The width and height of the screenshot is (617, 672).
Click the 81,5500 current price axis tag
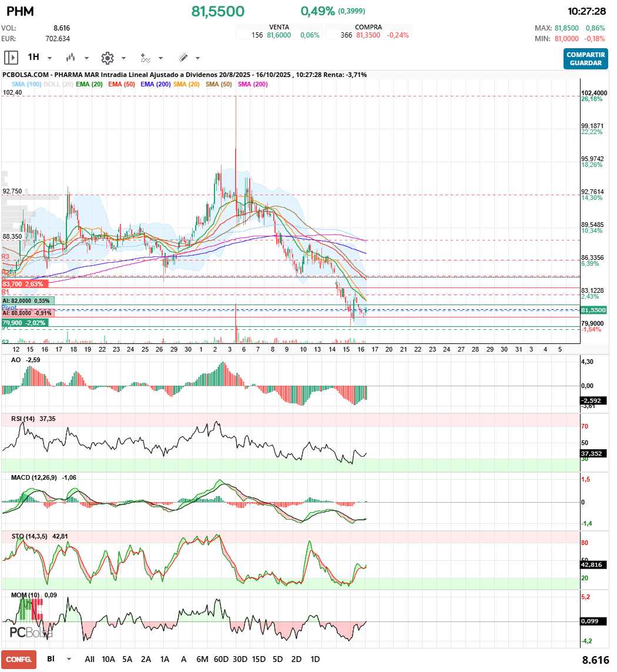(x=593, y=310)
